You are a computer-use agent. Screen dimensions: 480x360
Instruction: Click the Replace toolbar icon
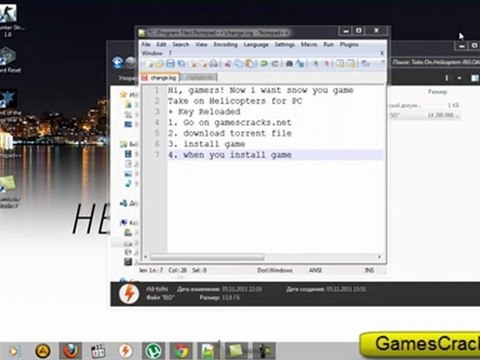300,63
